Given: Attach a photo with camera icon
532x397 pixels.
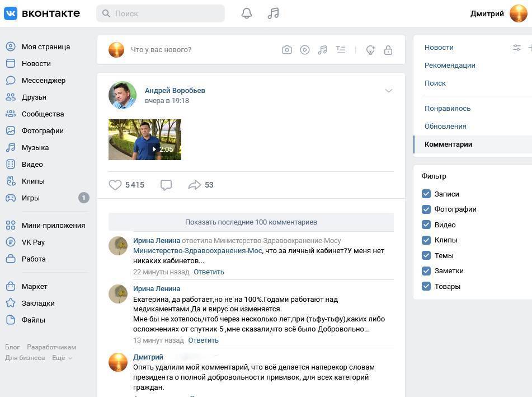Looking at the screenshot, I should coord(287,50).
